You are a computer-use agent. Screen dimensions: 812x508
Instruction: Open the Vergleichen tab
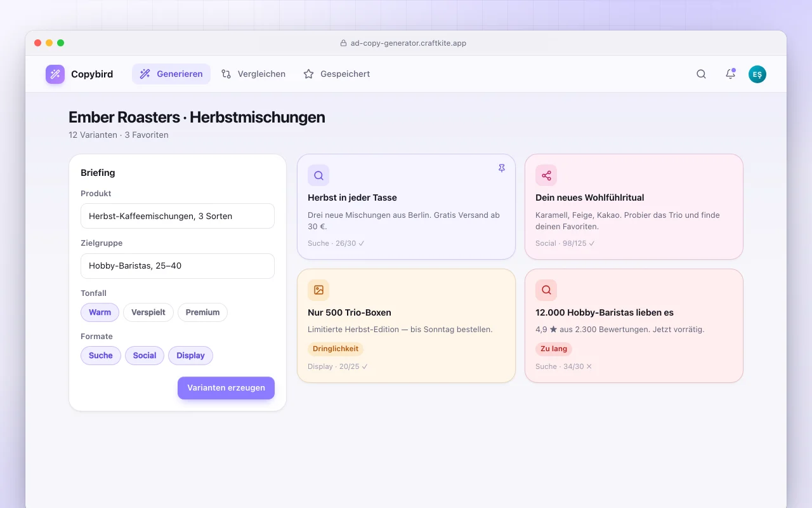tap(253, 74)
